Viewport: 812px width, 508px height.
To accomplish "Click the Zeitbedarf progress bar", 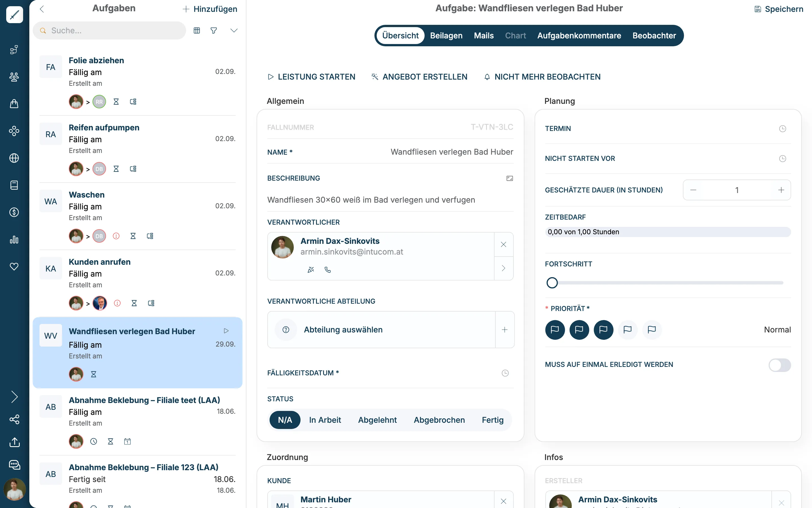I will [668, 232].
